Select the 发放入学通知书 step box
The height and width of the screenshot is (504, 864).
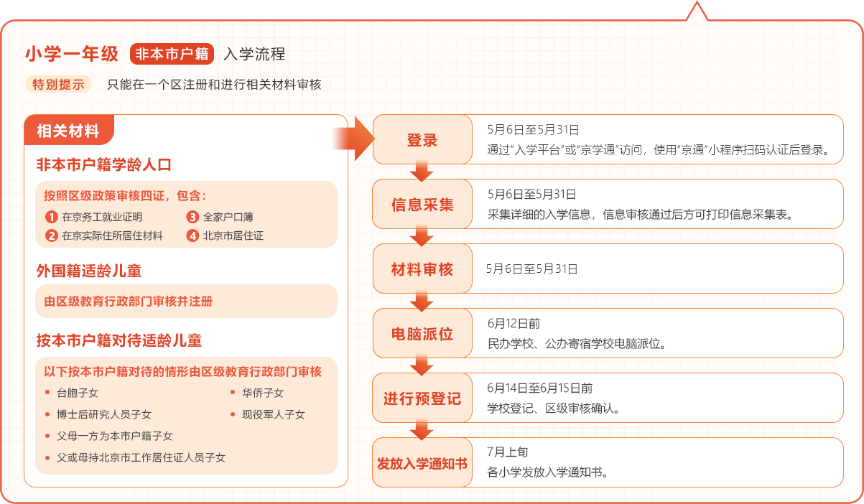(x=422, y=462)
